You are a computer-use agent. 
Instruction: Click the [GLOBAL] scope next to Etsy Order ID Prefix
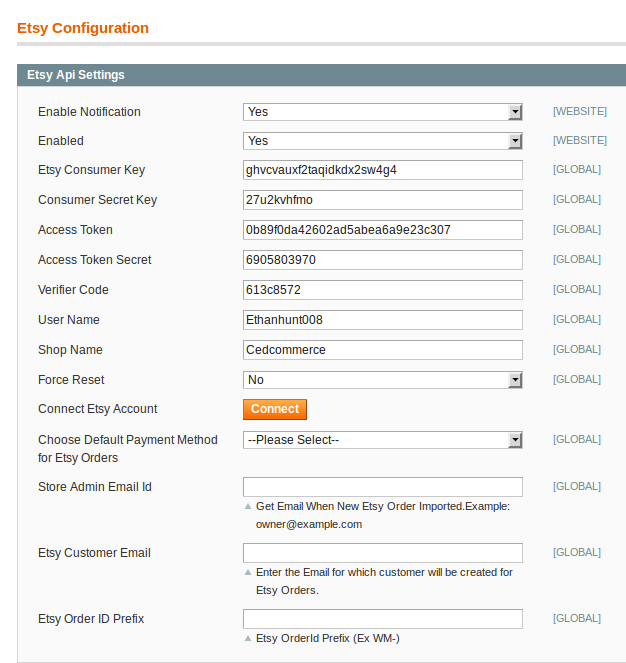pos(577,619)
